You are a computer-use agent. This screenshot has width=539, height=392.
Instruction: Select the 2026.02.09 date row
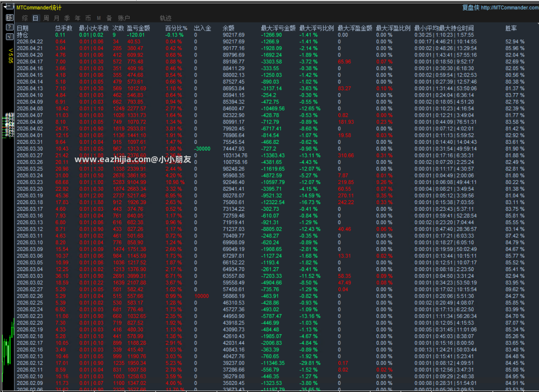(30, 383)
